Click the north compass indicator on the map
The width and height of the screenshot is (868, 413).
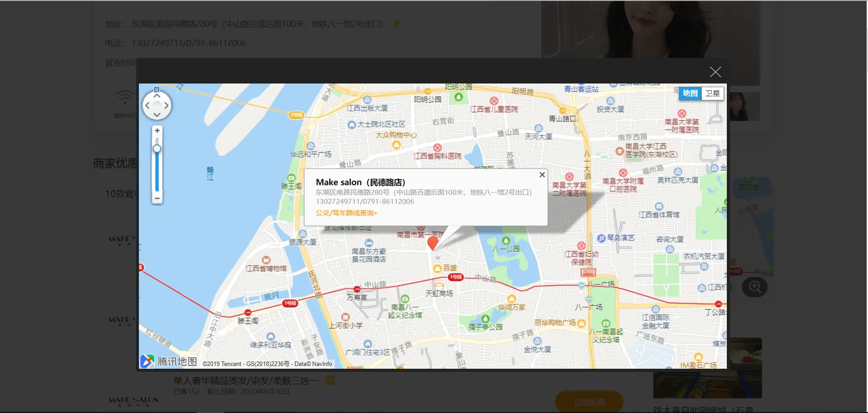157,89
